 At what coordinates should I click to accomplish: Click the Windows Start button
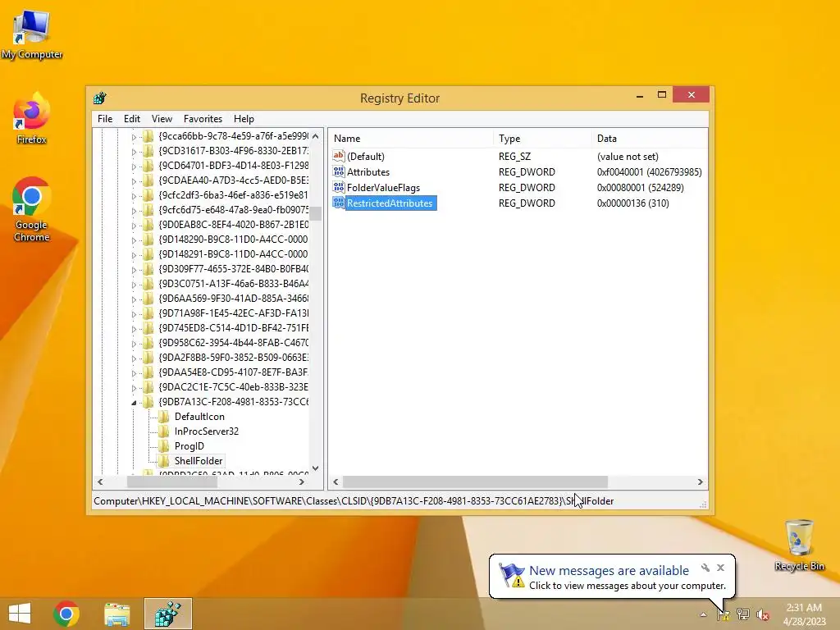click(20, 614)
